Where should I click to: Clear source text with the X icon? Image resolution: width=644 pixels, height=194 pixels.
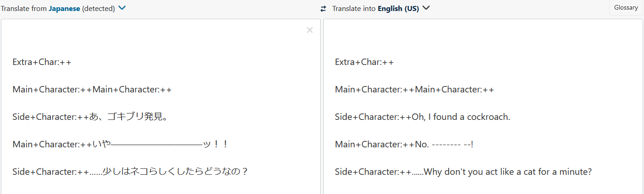pos(310,30)
